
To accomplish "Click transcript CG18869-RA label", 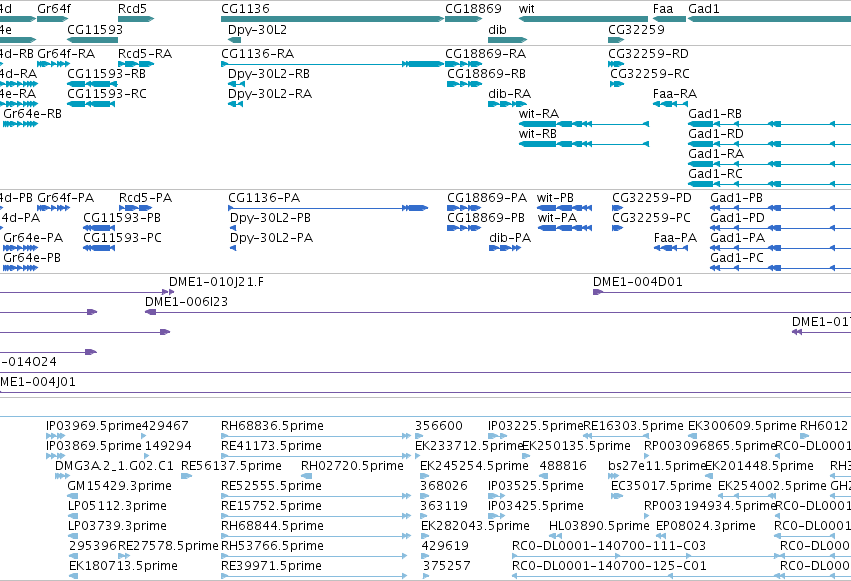I will tap(485, 54).
